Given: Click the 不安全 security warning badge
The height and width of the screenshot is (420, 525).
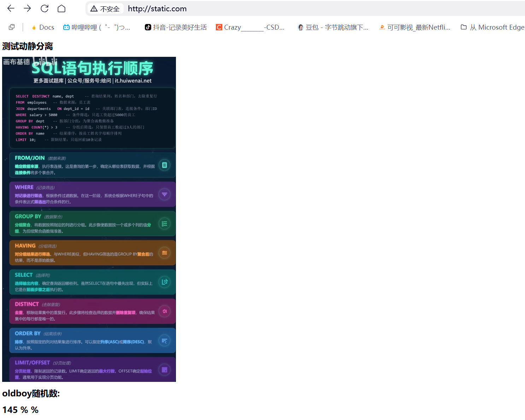Looking at the screenshot, I should point(105,8).
